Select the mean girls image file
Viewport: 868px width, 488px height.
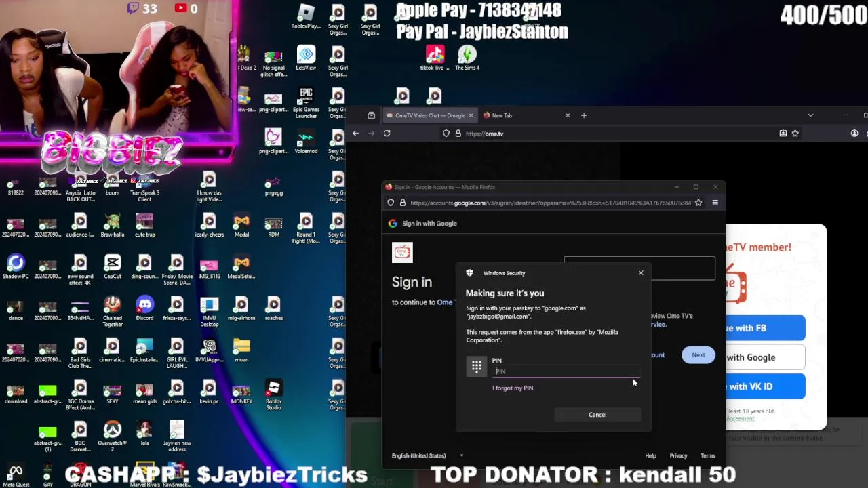click(x=144, y=391)
